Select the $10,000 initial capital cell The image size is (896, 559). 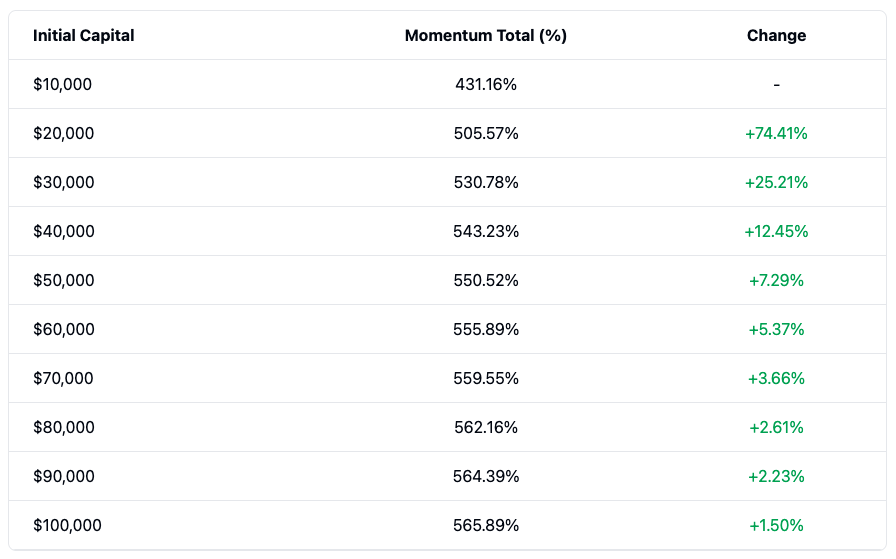(x=63, y=85)
